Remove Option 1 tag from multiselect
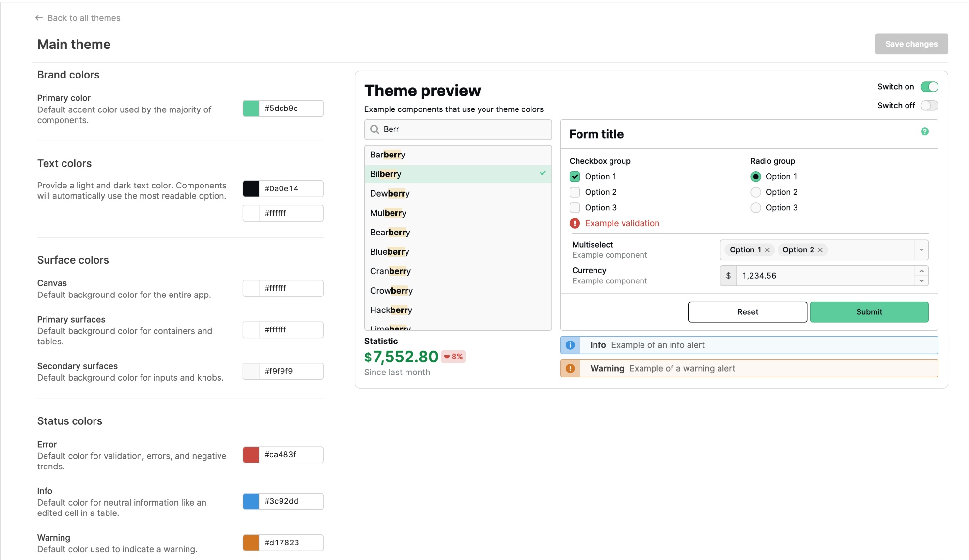Screen dimensions: 969x560 [x=767, y=250]
